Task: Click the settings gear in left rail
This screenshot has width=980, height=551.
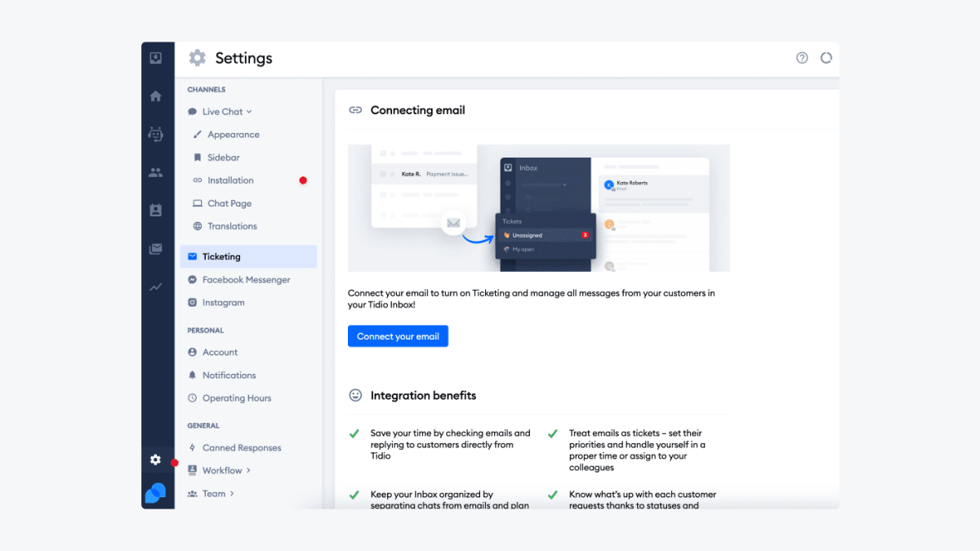Action: 155,460
